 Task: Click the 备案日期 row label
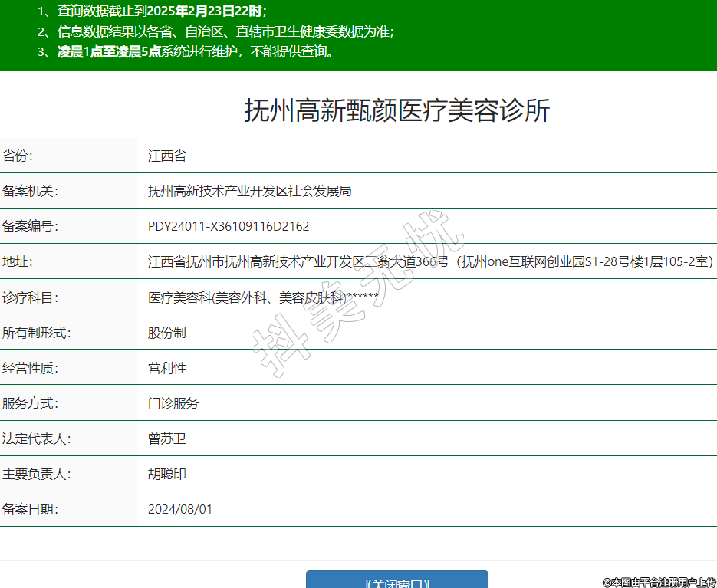pyautogui.click(x=31, y=510)
